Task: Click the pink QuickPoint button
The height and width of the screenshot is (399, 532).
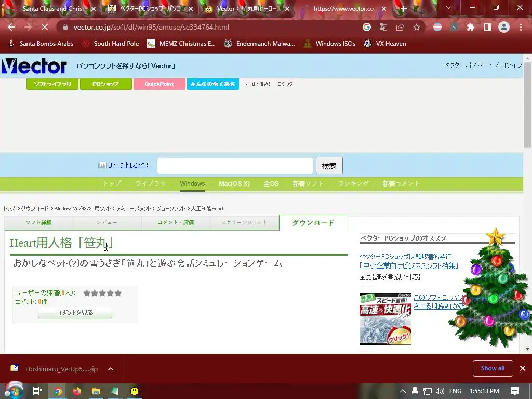Action: click(x=159, y=84)
